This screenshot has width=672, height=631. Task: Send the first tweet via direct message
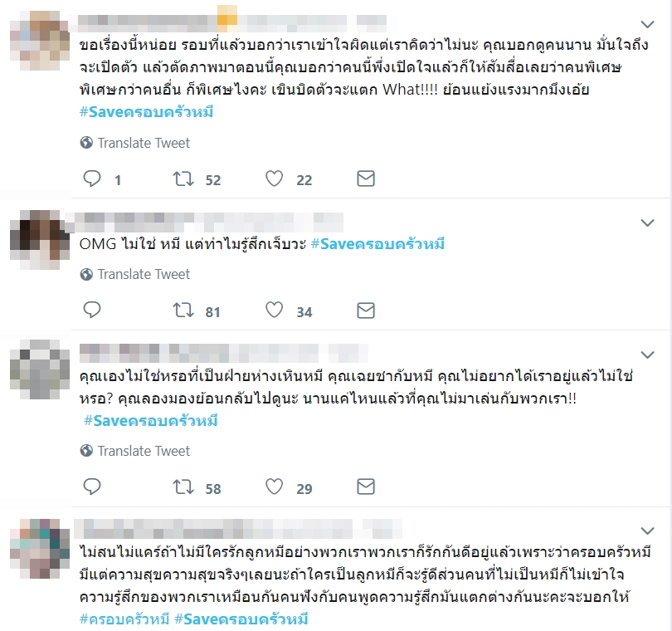[x=366, y=179]
